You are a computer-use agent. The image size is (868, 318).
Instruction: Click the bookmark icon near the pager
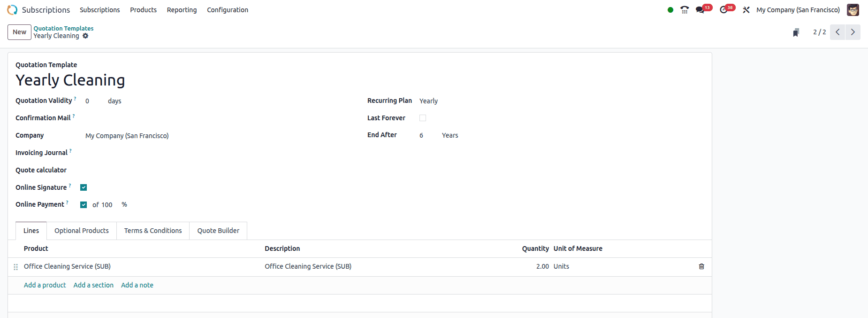(x=796, y=32)
